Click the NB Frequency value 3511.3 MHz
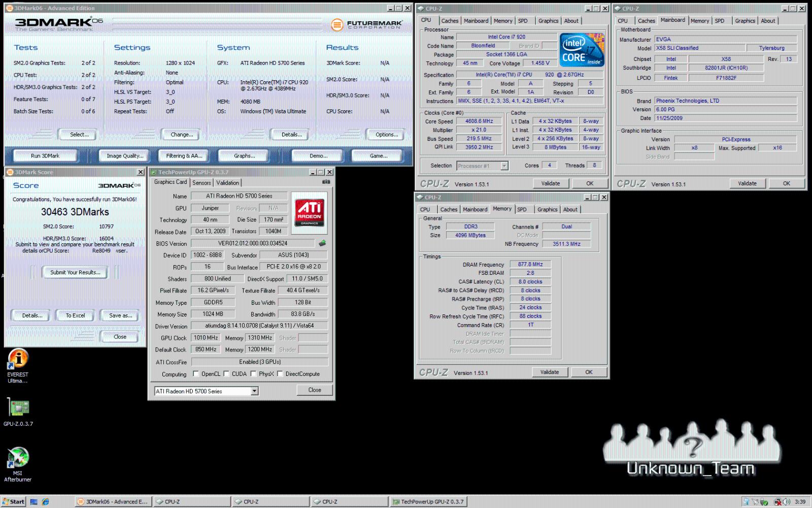The height and width of the screenshot is (508, 812). click(x=566, y=244)
